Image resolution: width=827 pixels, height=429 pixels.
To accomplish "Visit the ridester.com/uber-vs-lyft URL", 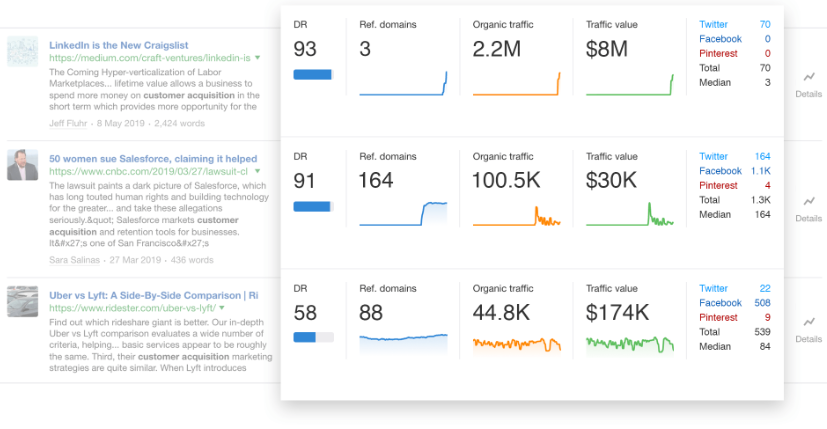I will tap(132, 308).
